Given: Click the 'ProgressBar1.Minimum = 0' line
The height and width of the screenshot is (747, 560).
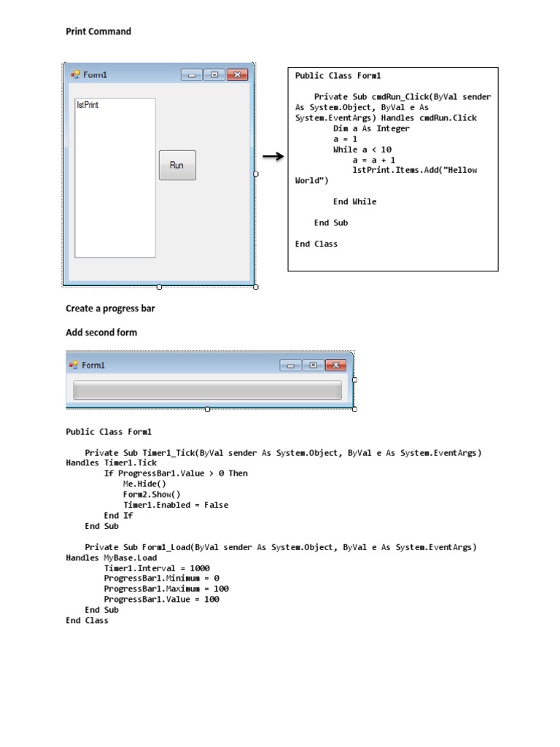Looking at the screenshot, I should (x=161, y=578).
